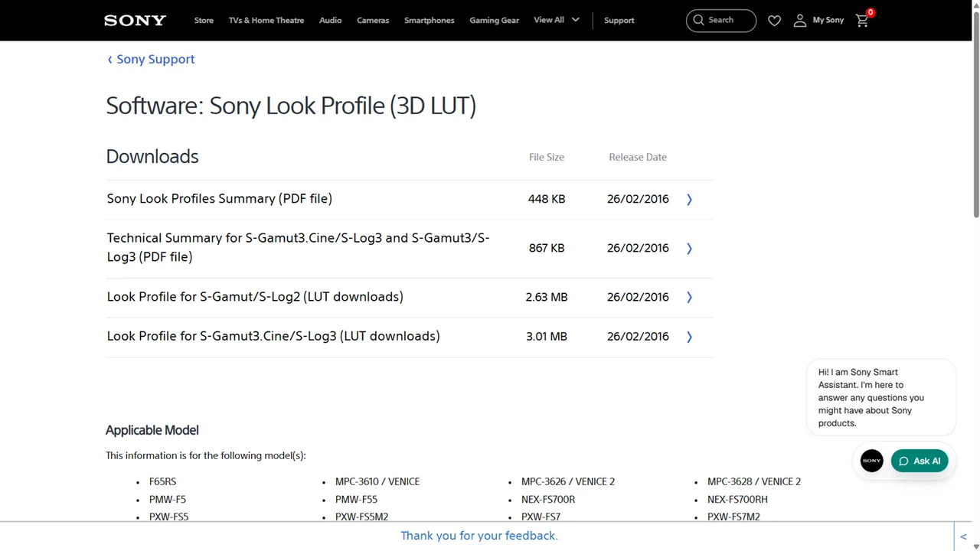The image size is (980, 551).
Task: Click arrow for S-Gamut/S-Log2 Look Profile row
Action: (689, 297)
